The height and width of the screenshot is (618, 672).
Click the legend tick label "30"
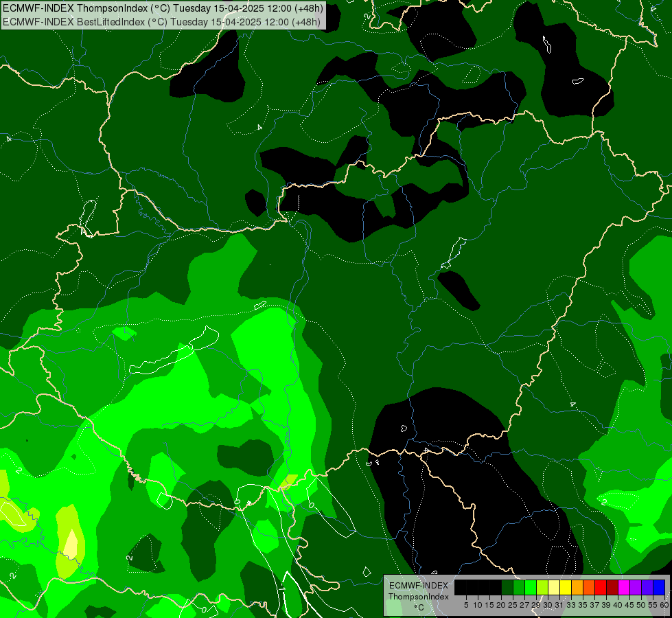tap(548, 605)
